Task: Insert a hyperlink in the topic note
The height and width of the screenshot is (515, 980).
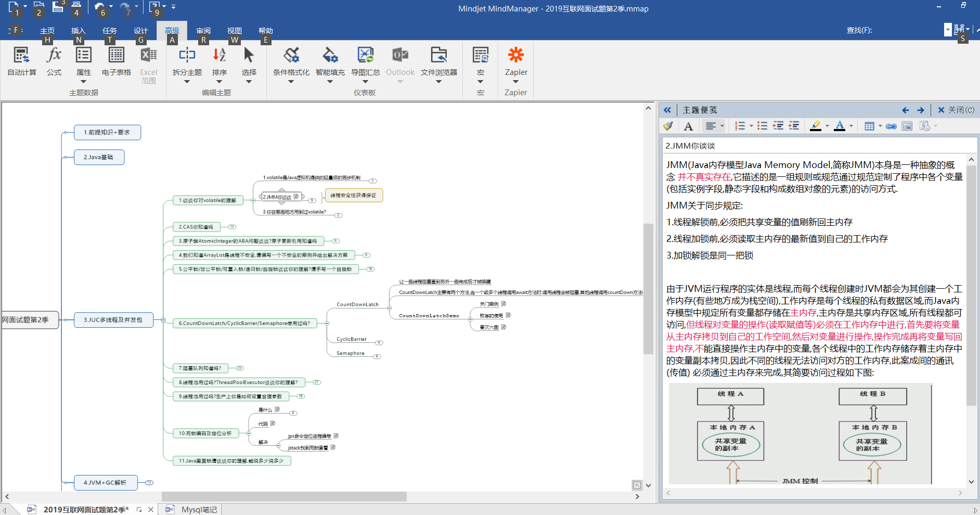Action: coord(891,126)
